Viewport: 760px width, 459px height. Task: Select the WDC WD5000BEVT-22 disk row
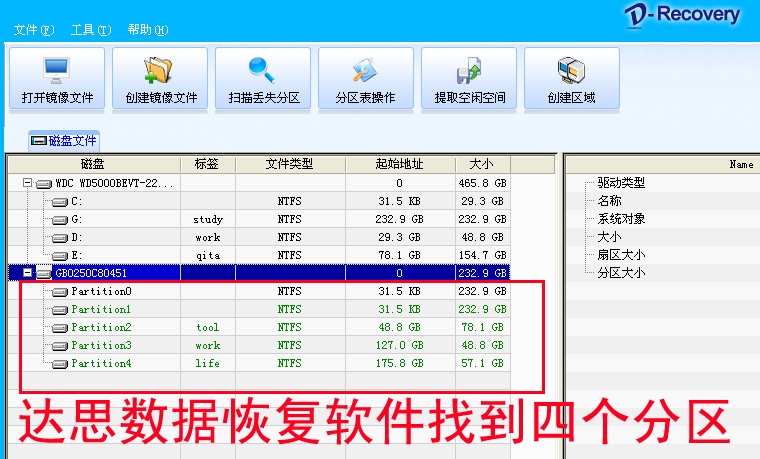pos(259,183)
